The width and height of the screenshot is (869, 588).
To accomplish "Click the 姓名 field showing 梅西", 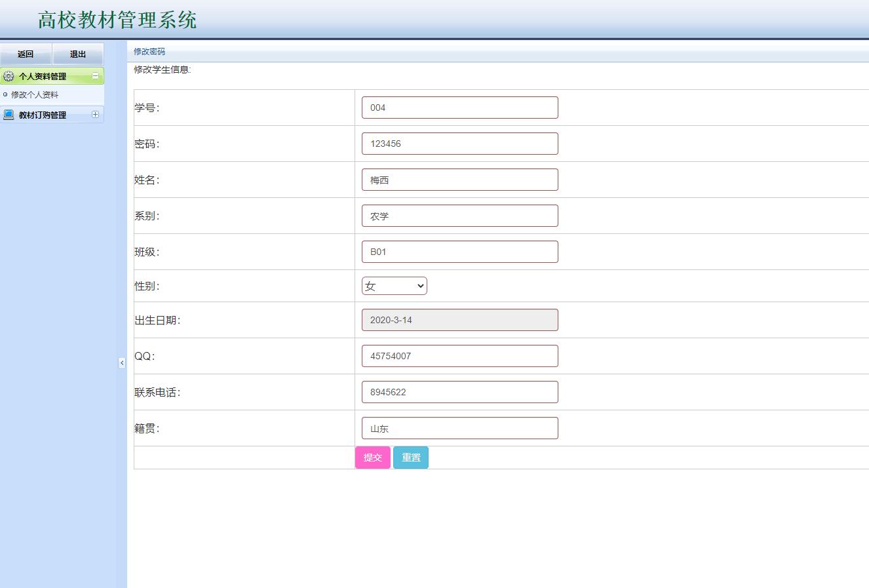I will 459,179.
